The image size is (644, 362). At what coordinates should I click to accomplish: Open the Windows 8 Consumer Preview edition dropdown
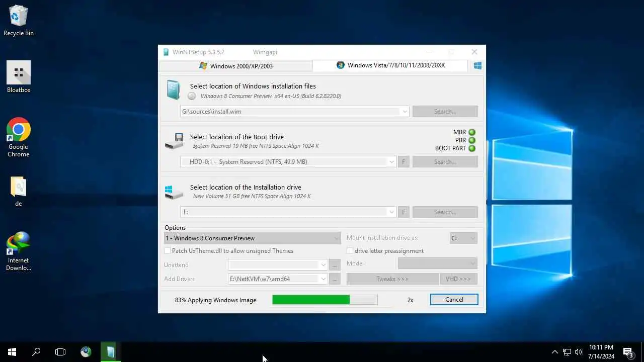click(x=253, y=238)
